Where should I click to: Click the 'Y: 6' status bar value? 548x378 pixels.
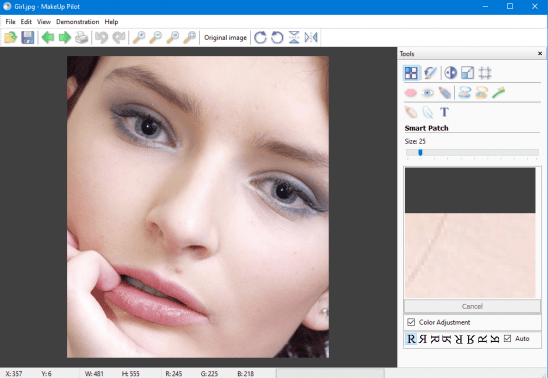click(x=46, y=374)
